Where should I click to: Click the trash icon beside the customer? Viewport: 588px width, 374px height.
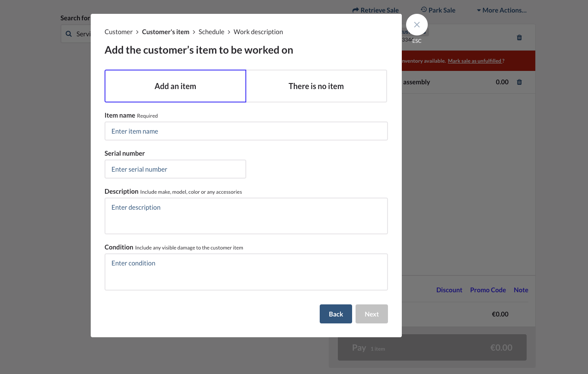[x=519, y=38]
